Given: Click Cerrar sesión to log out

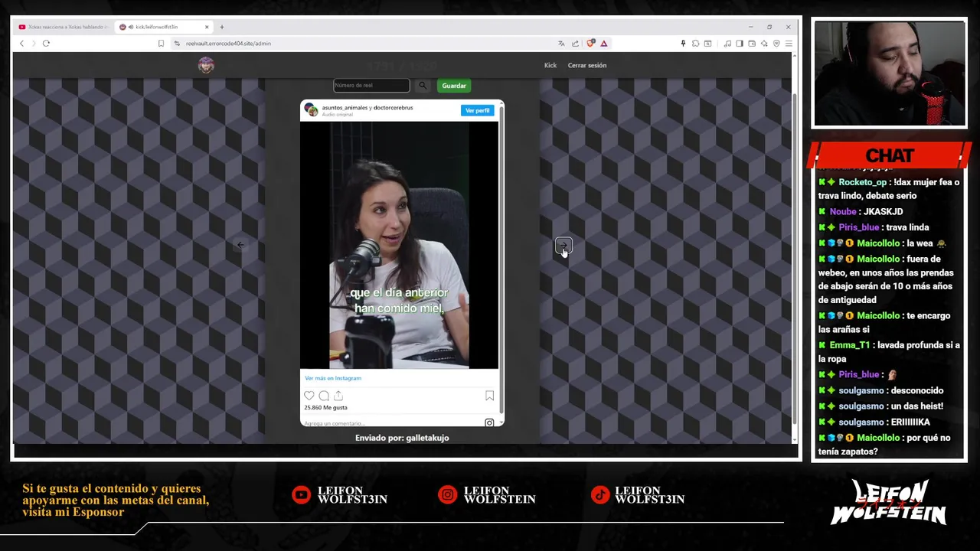Looking at the screenshot, I should click(587, 65).
